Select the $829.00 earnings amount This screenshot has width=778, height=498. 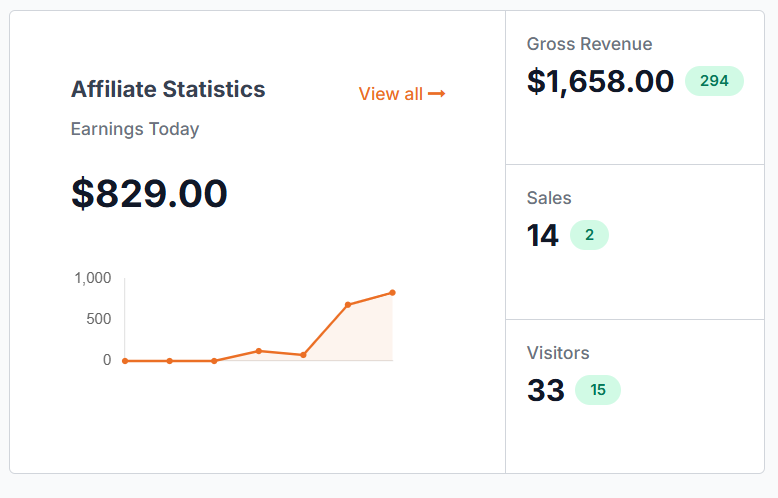[x=149, y=193]
